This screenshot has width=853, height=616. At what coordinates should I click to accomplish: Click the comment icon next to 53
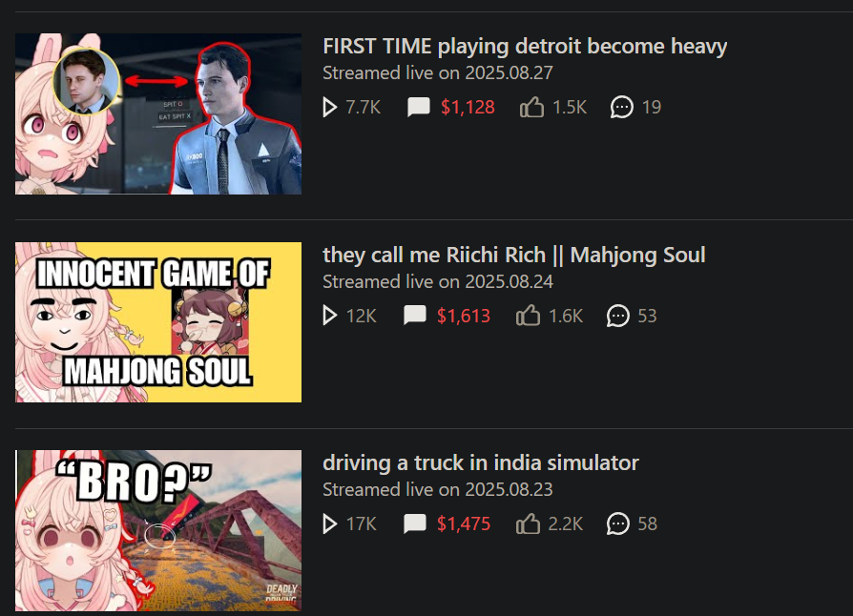coord(618,316)
